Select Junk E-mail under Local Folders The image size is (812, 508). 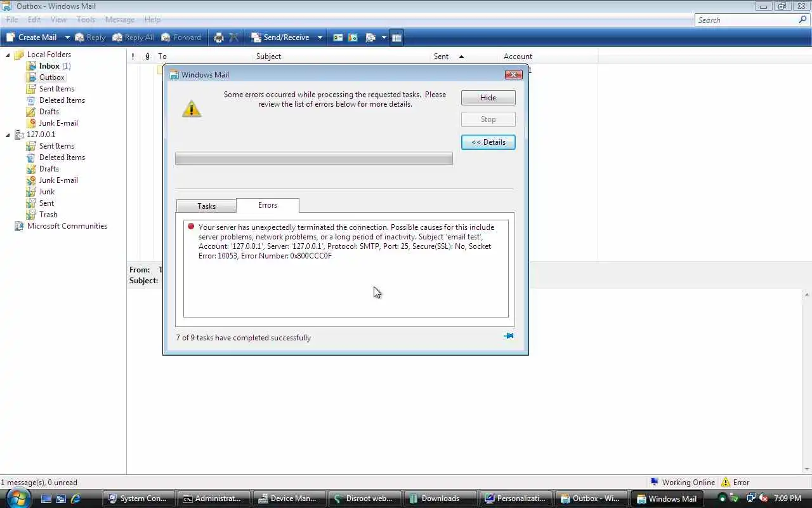[52, 123]
